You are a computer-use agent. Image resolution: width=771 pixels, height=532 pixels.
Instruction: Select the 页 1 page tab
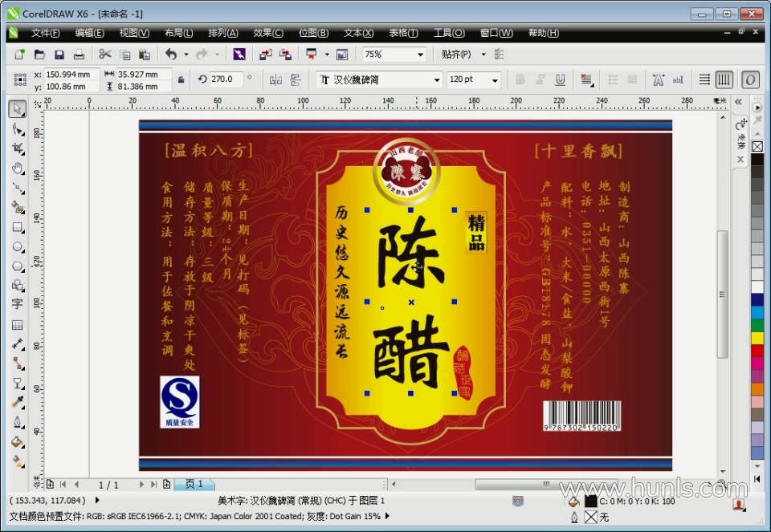[194, 484]
